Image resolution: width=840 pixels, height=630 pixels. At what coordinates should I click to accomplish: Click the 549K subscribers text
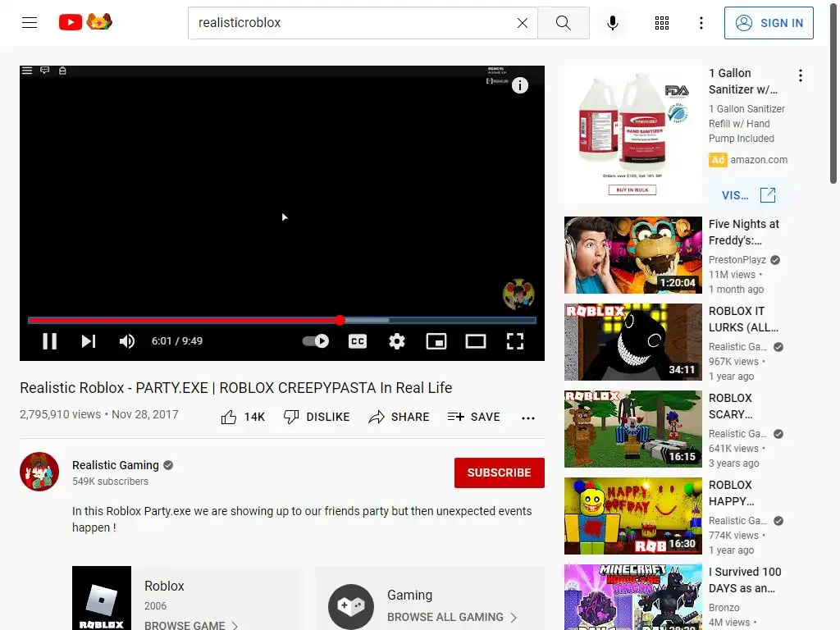[x=111, y=481]
